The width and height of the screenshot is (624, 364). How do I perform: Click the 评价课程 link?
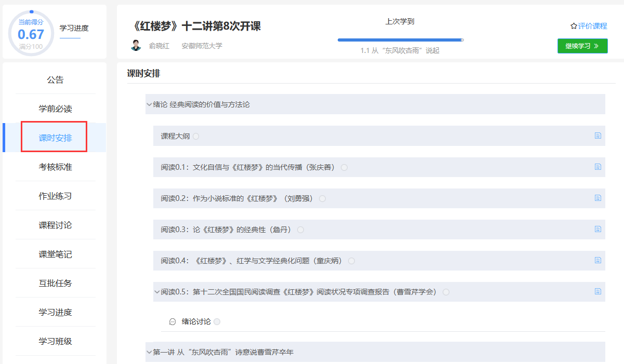[589, 26]
